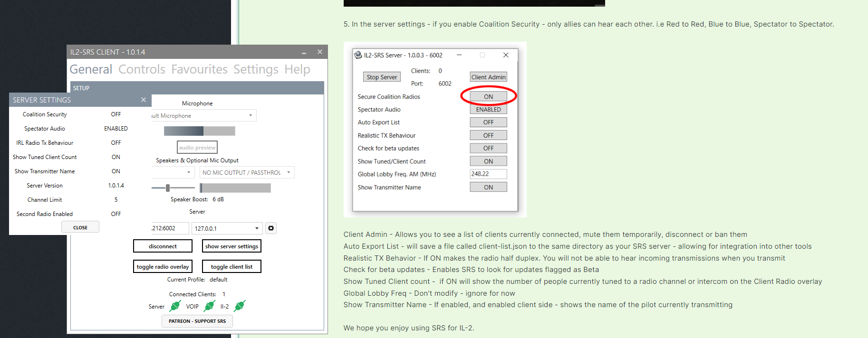
Task: Minimize the IL2-SRS Client window
Action: click(304, 52)
